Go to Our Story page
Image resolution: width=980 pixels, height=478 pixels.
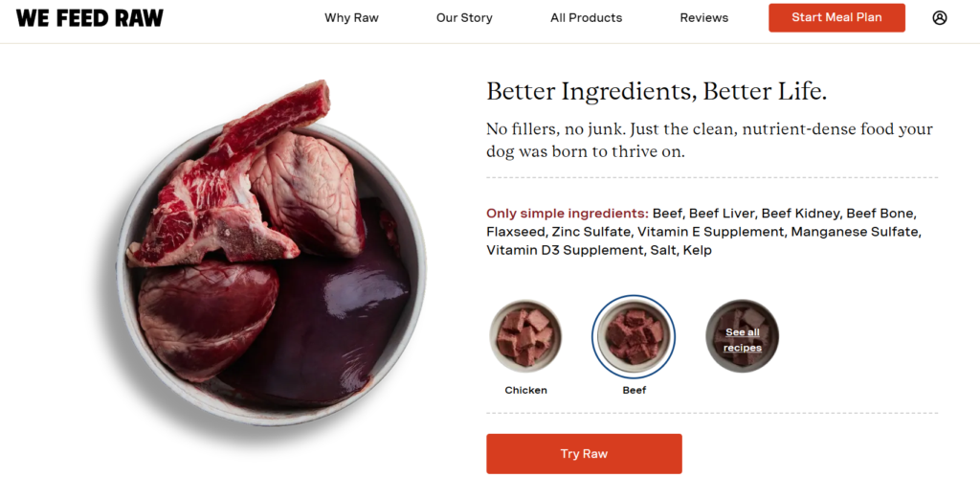pyautogui.click(x=464, y=17)
